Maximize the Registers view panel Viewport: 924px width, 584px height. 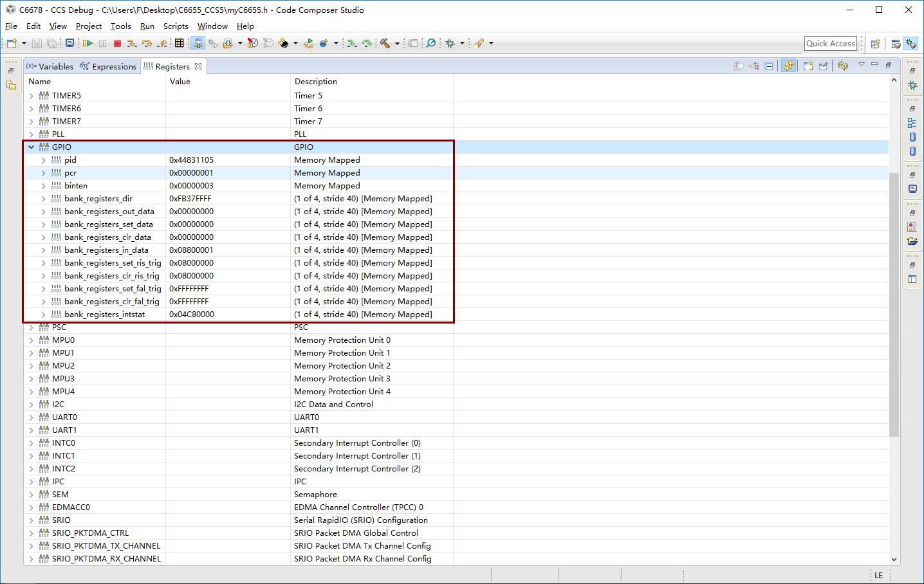click(x=889, y=64)
